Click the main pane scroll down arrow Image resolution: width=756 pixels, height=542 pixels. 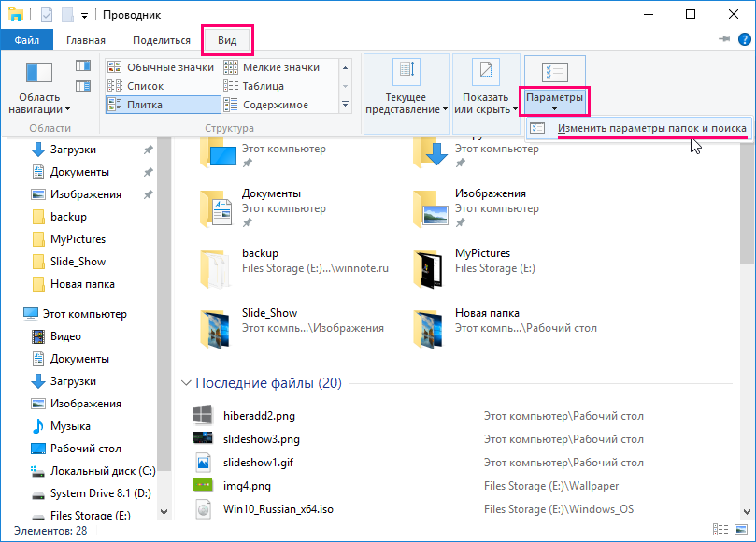coord(747,512)
